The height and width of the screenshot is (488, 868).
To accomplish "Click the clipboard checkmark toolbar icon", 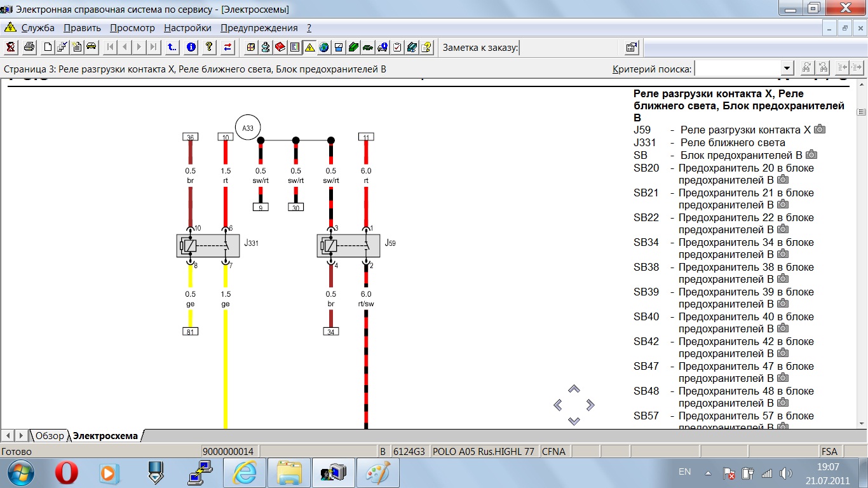I will [x=397, y=47].
